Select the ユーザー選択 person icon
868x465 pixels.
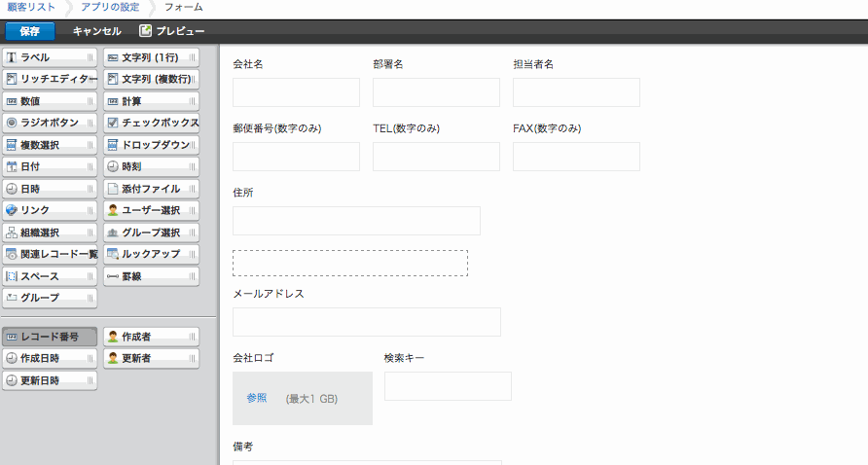pos(112,210)
